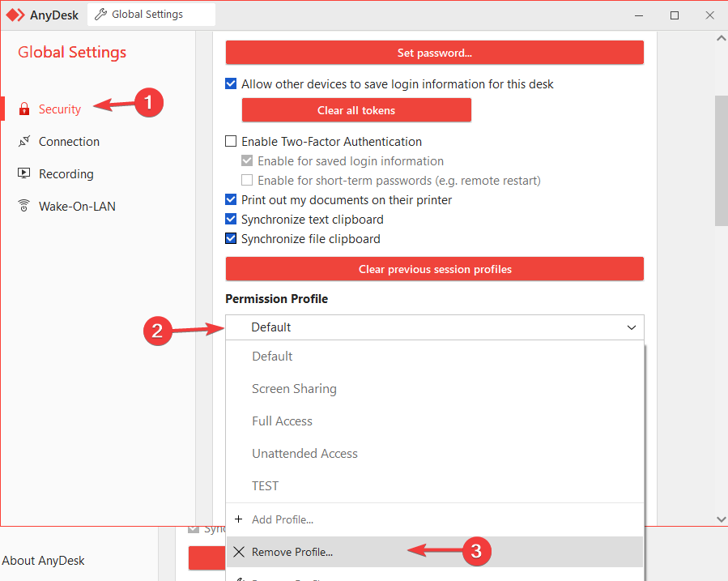
Task: Open Connection settings via its sidebar icon
Action: tap(23, 141)
